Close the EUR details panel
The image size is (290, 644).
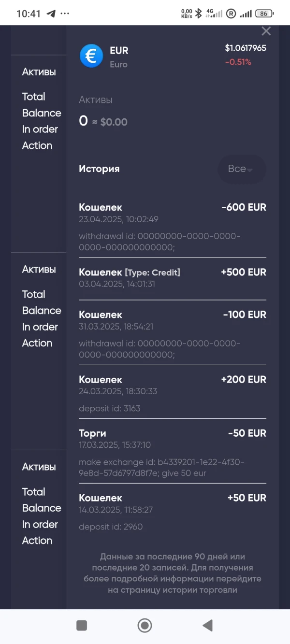tap(266, 31)
